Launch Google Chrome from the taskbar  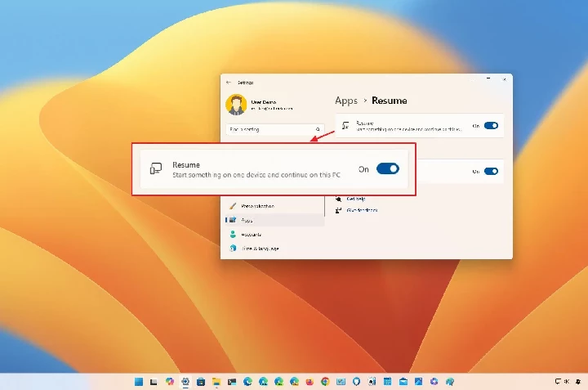pyautogui.click(x=325, y=382)
